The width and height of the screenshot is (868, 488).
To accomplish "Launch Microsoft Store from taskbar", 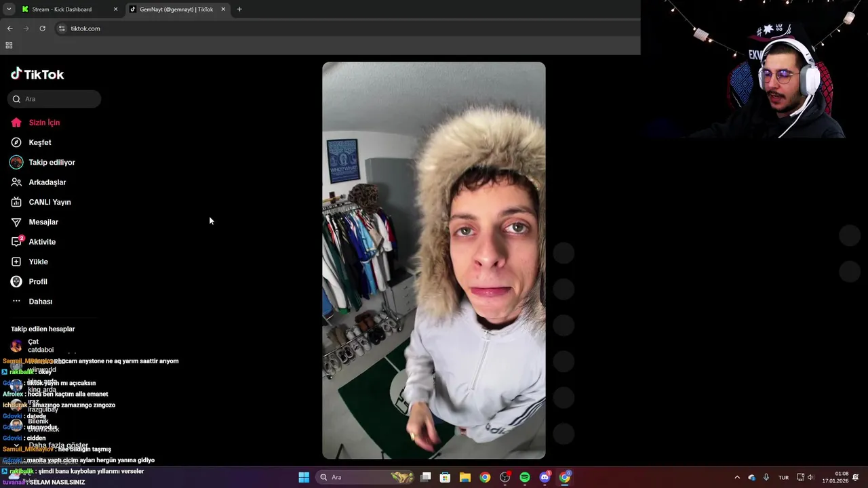I will 446,477.
